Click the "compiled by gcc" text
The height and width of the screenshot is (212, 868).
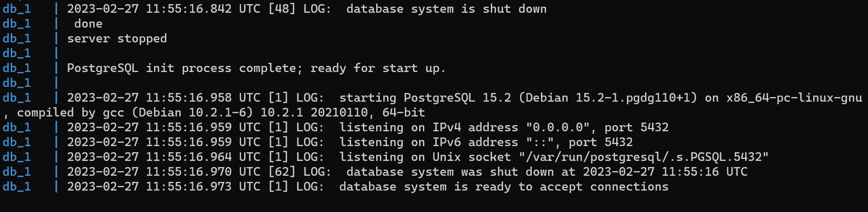[x=70, y=113]
